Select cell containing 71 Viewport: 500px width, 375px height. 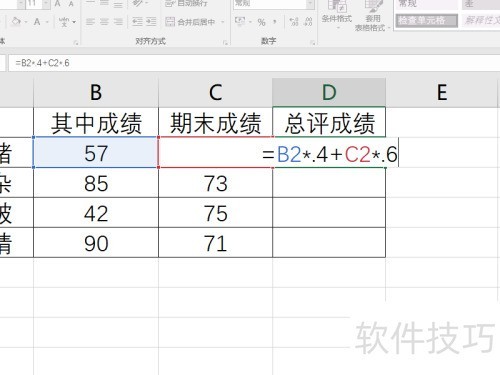[x=215, y=243]
